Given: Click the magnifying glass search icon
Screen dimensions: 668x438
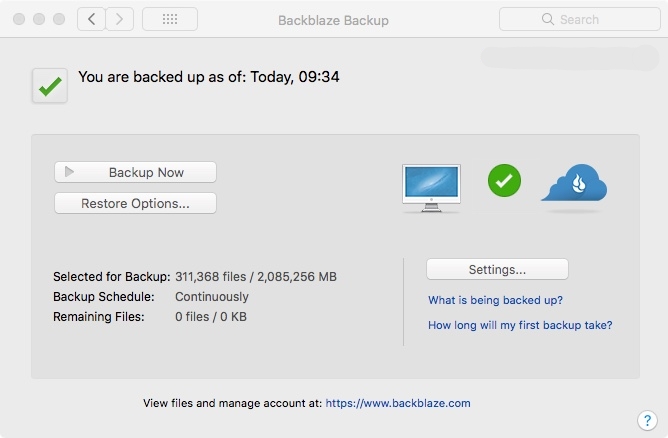Looking at the screenshot, I should click(547, 19).
